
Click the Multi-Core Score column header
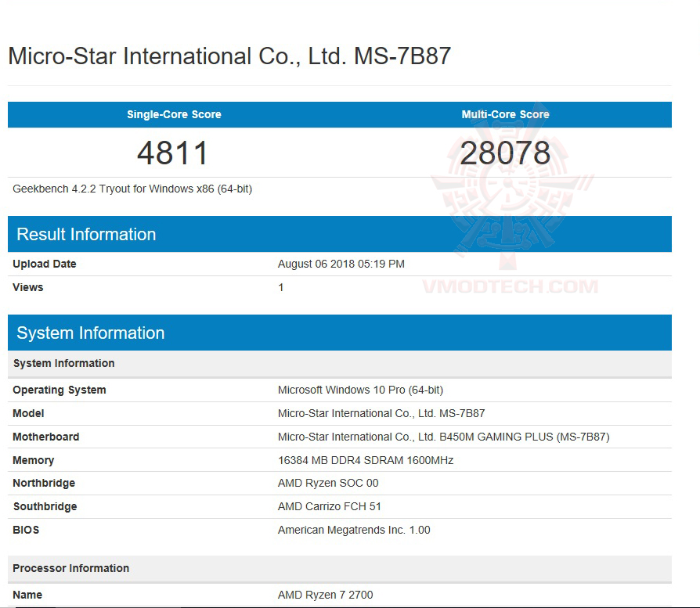(x=506, y=114)
